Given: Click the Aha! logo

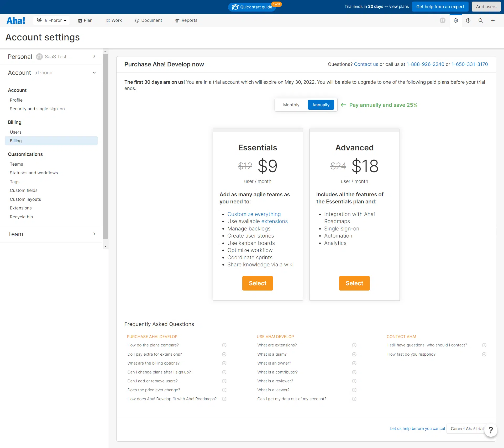Looking at the screenshot, I should (x=16, y=20).
